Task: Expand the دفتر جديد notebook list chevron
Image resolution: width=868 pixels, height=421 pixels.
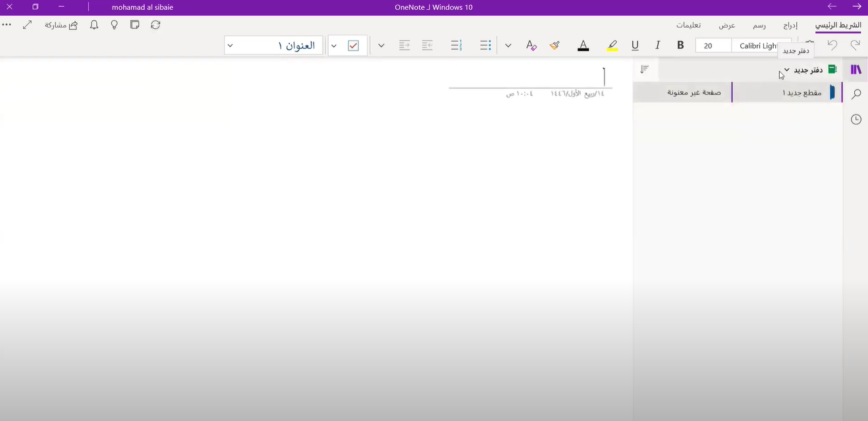Action: (x=787, y=70)
